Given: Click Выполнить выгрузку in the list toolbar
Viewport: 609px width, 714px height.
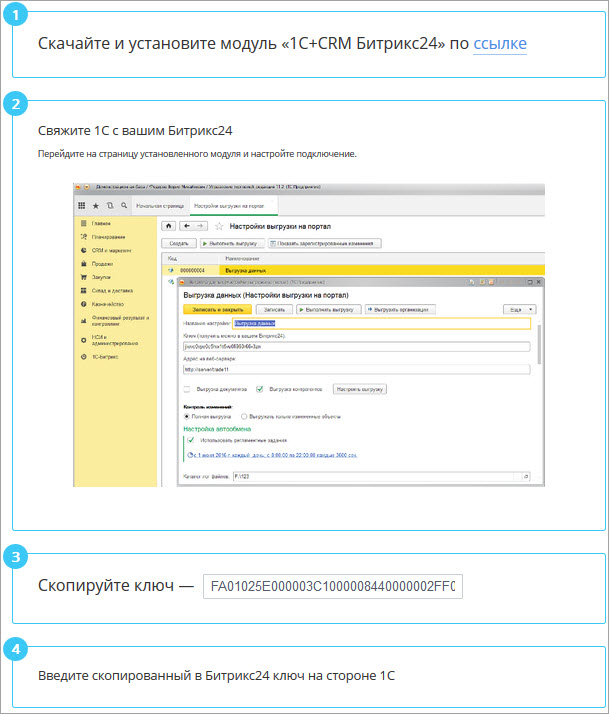Looking at the screenshot, I should (232, 244).
